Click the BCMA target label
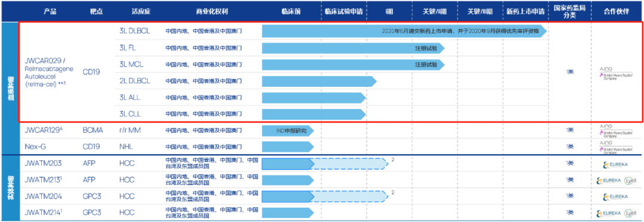Screen dimensions: 644x222 (x=93, y=131)
